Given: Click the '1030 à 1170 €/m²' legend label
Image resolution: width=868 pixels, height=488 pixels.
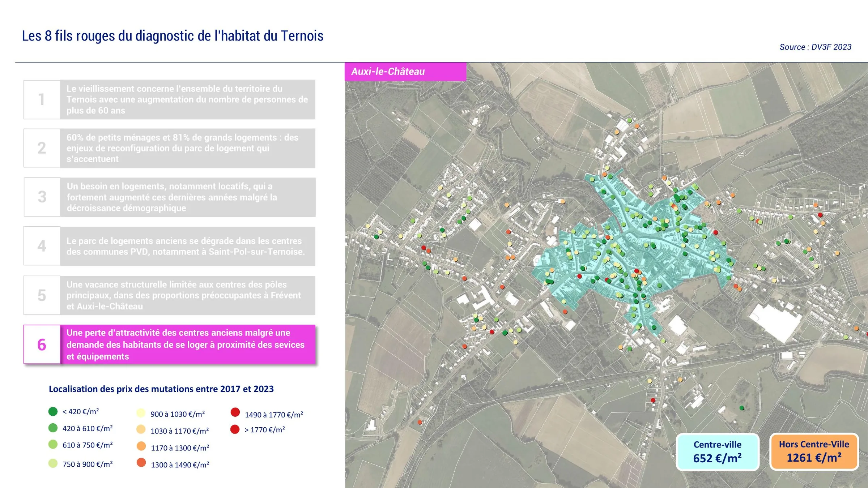Looking at the screenshot, I should [x=180, y=431].
